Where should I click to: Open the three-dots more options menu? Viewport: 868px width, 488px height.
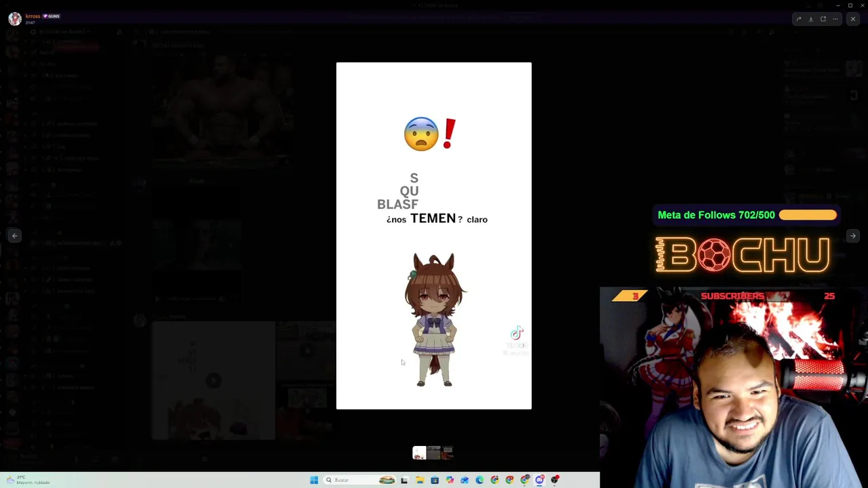835,19
